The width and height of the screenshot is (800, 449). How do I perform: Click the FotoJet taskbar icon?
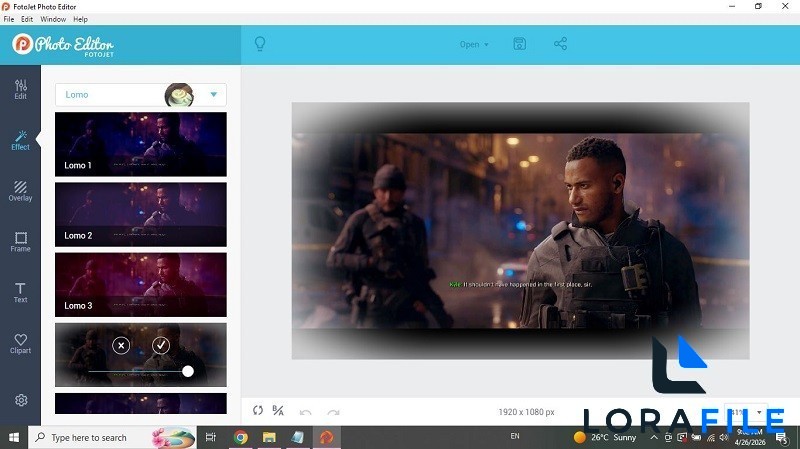pyautogui.click(x=327, y=437)
